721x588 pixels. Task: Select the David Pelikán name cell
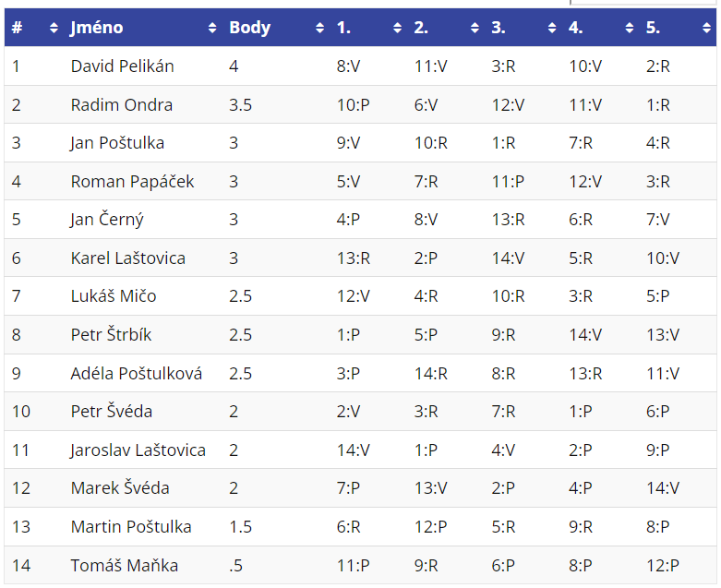[x=122, y=66]
